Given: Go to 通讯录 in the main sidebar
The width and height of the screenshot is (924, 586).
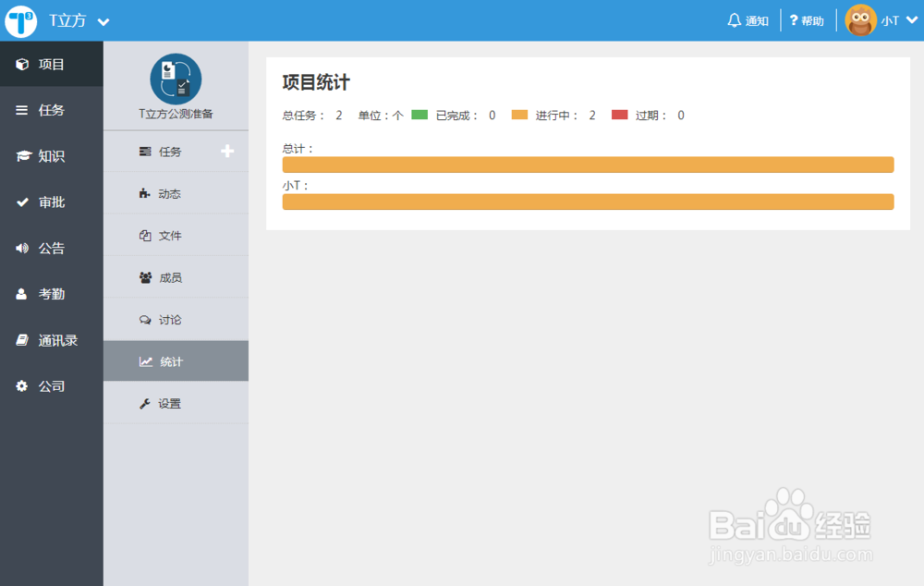Looking at the screenshot, I should (57, 340).
